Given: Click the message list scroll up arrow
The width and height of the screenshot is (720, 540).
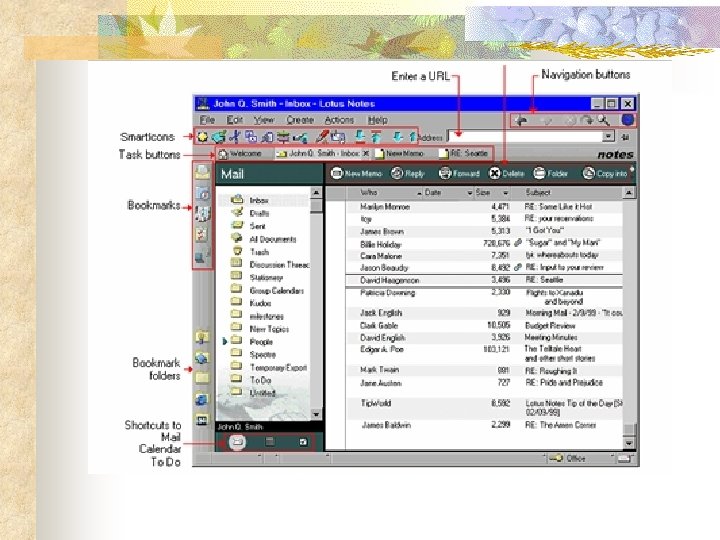Looking at the screenshot, I should pos(629,193).
